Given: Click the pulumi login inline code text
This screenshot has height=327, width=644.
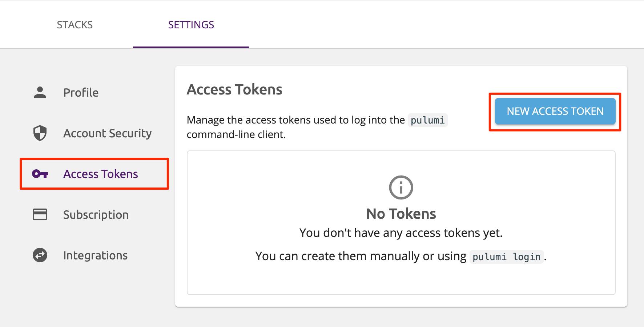Looking at the screenshot, I should 507,257.
